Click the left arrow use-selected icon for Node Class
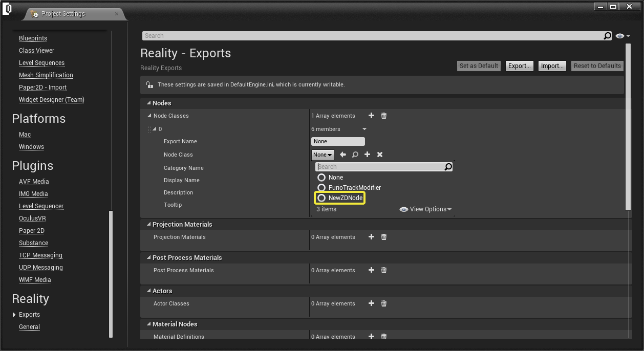644x351 pixels. pyautogui.click(x=343, y=155)
